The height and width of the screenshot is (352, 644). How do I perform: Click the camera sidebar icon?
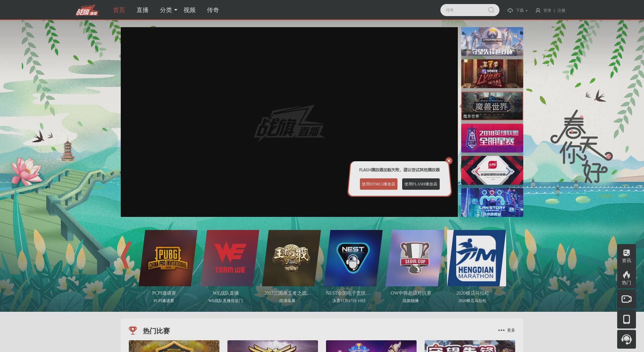(626, 299)
